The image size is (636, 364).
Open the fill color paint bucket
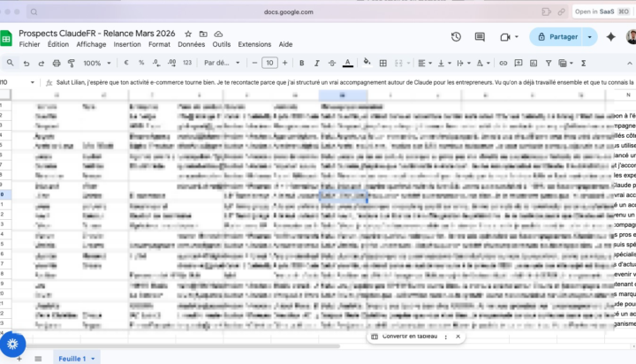367,63
